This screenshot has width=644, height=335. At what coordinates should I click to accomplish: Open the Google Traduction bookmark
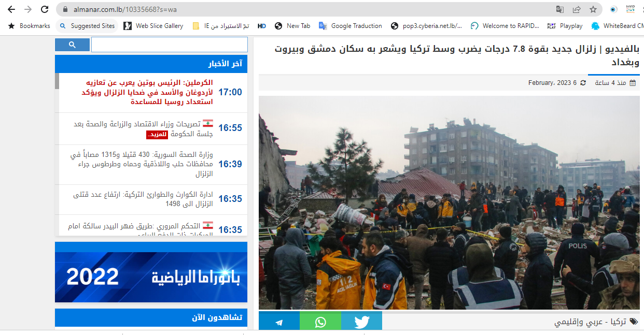point(351,26)
